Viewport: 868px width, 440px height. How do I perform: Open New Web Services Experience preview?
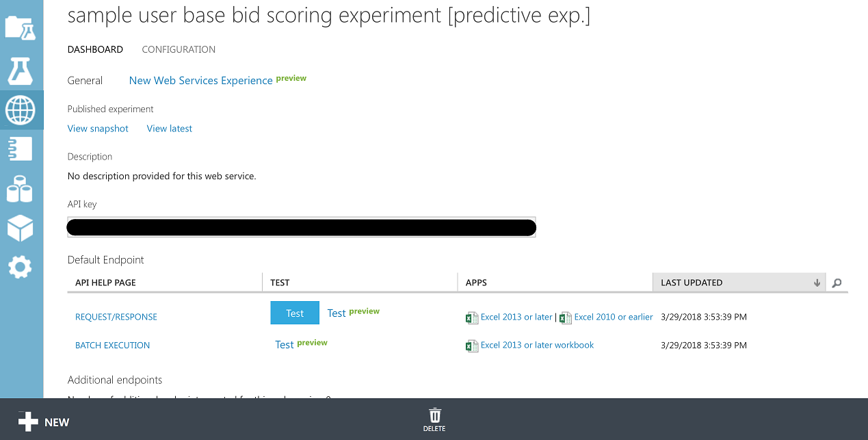200,80
